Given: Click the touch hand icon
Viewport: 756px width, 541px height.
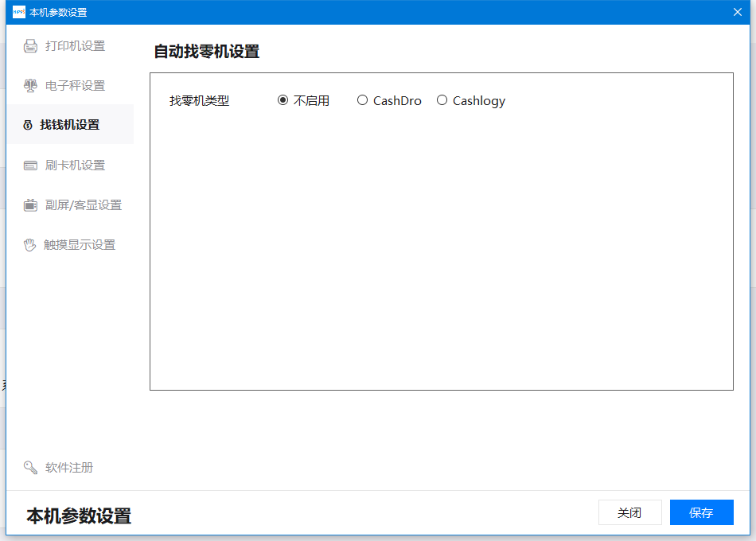Looking at the screenshot, I should 30,245.
